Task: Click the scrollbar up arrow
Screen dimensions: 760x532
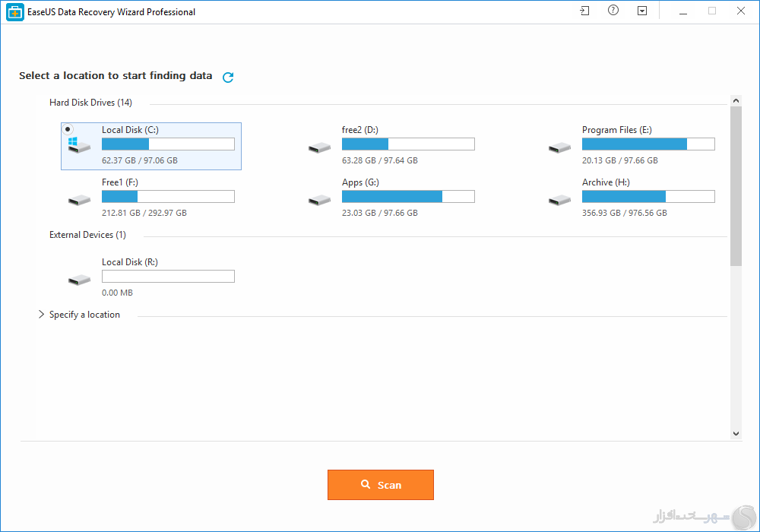Action: (736, 101)
